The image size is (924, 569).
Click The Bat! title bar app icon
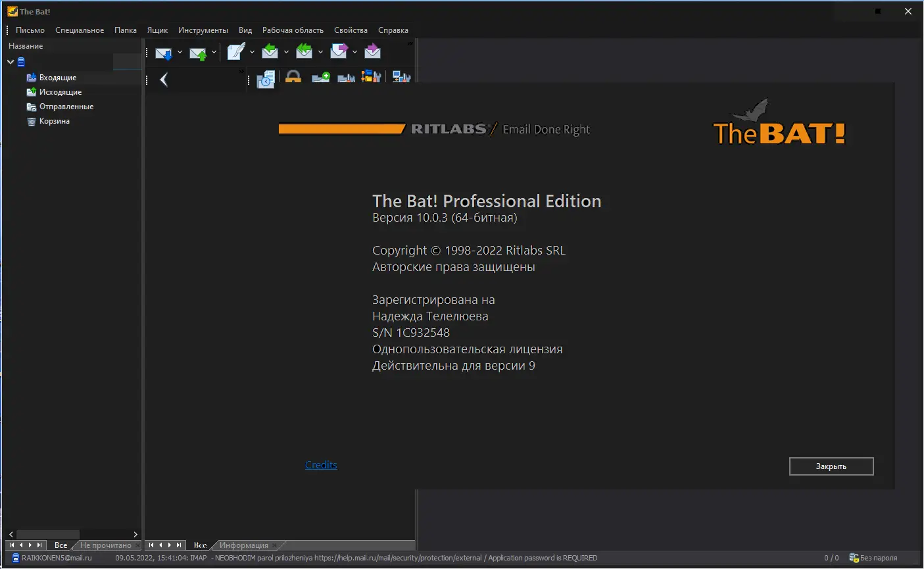(12, 11)
